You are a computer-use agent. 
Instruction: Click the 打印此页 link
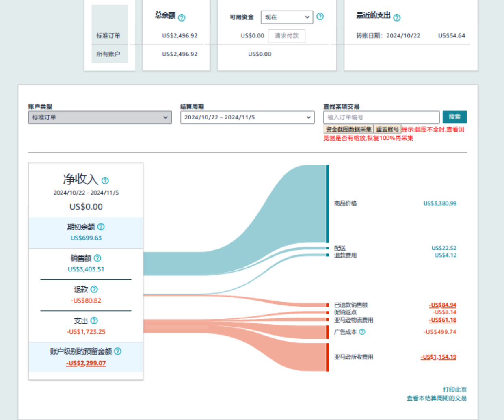454,390
